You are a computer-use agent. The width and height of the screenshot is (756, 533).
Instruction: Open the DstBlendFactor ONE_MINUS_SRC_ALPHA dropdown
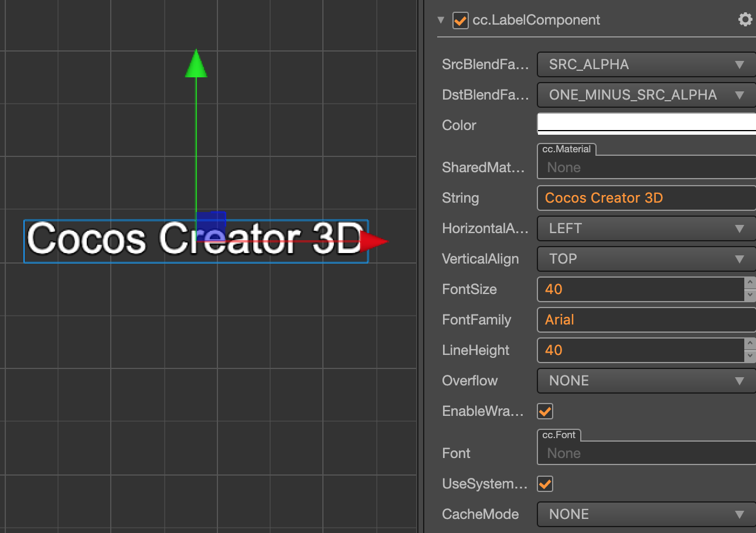tap(646, 95)
